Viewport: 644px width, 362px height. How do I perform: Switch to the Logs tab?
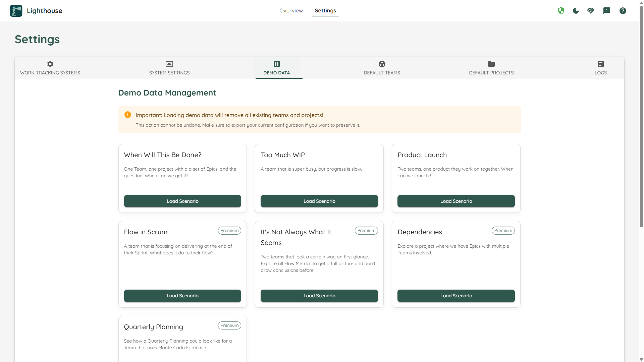[x=600, y=68]
